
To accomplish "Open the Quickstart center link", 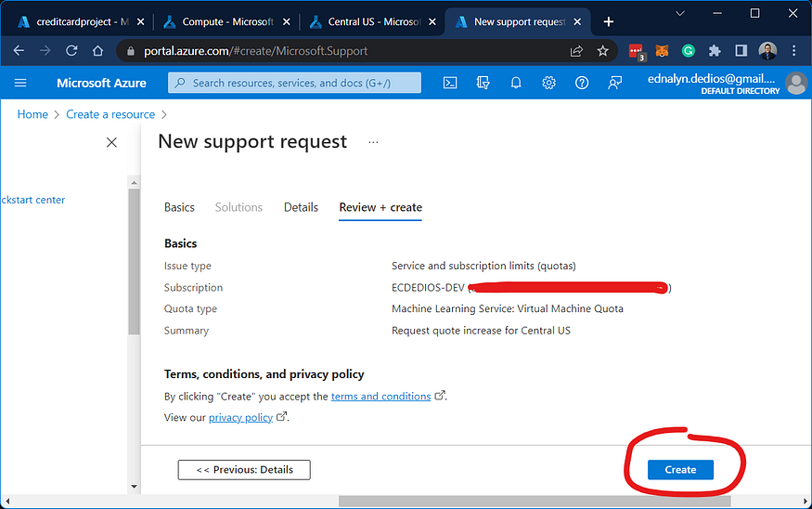I will 32,200.
